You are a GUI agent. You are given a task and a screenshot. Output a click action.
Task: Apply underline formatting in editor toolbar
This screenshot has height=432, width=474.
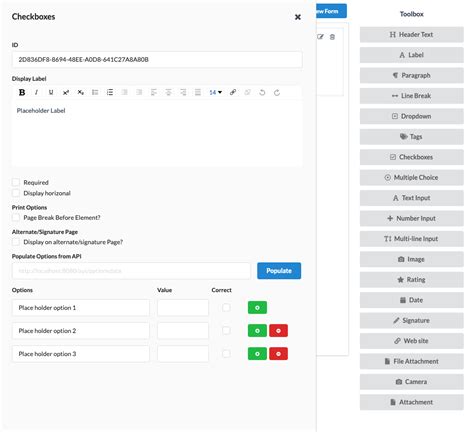point(51,92)
